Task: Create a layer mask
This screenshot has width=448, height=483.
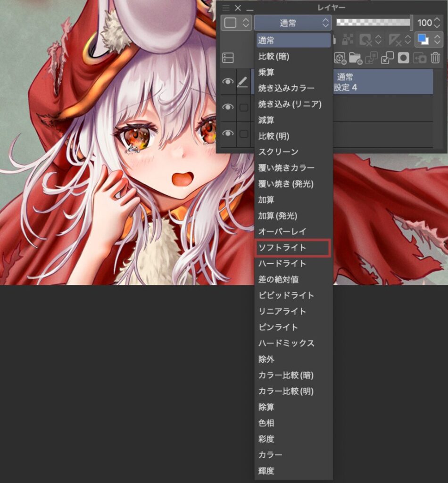Action: [x=403, y=58]
